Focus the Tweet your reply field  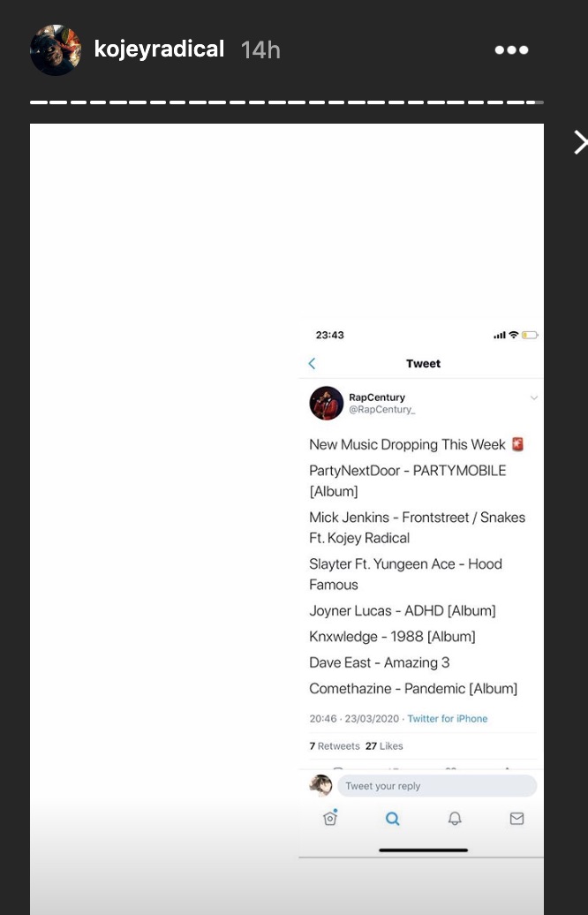coord(437,786)
